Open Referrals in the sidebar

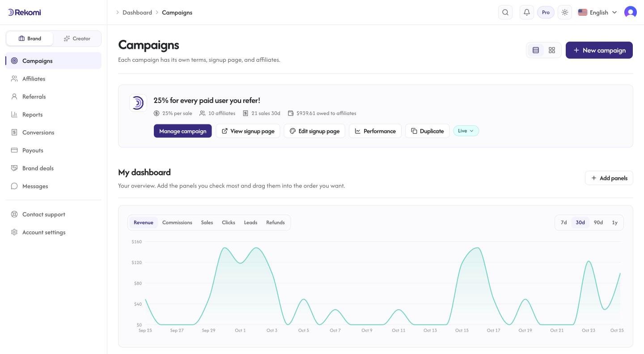coord(54,97)
